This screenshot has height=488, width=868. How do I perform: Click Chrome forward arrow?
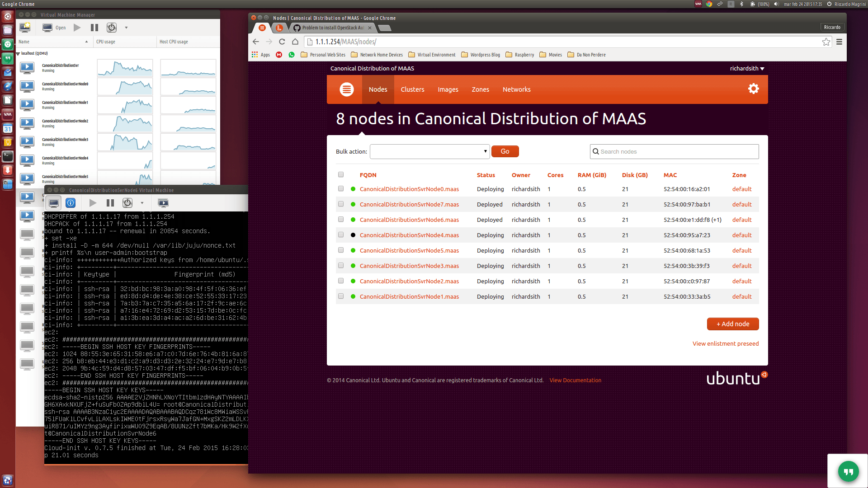tap(269, 42)
